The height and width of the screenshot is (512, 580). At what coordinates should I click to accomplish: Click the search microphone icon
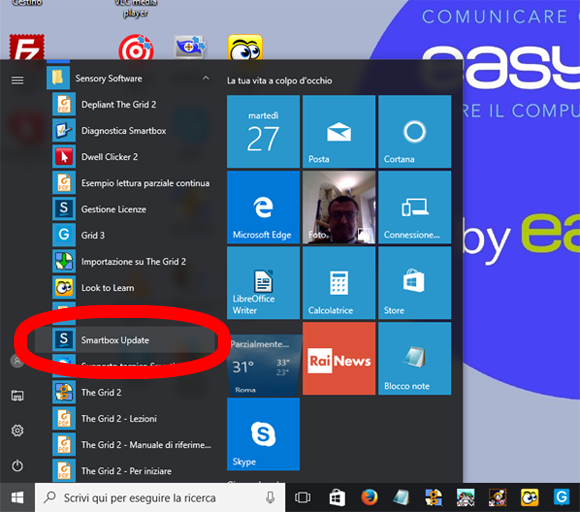tap(270, 498)
